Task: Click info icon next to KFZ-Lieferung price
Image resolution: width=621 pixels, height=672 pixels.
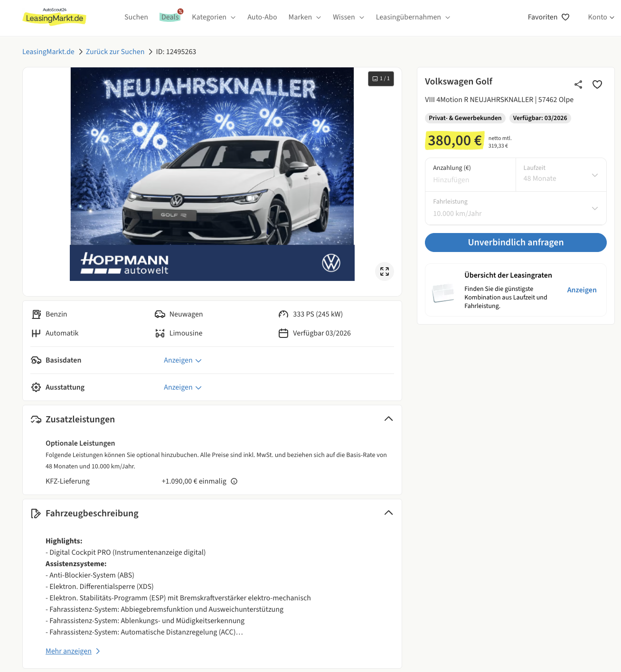Action: click(x=234, y=481)
